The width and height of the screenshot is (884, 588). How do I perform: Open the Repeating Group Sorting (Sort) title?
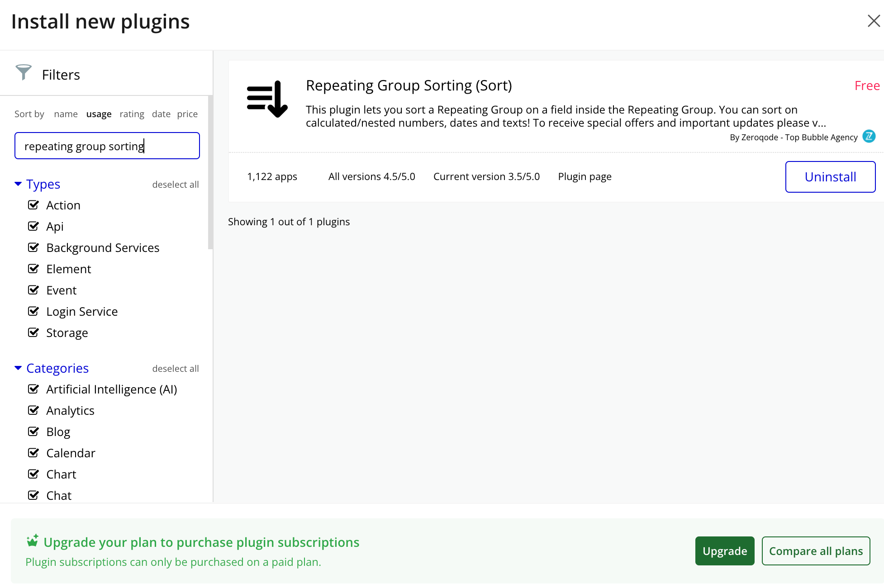pyautogui.click(x=409, y=85)
